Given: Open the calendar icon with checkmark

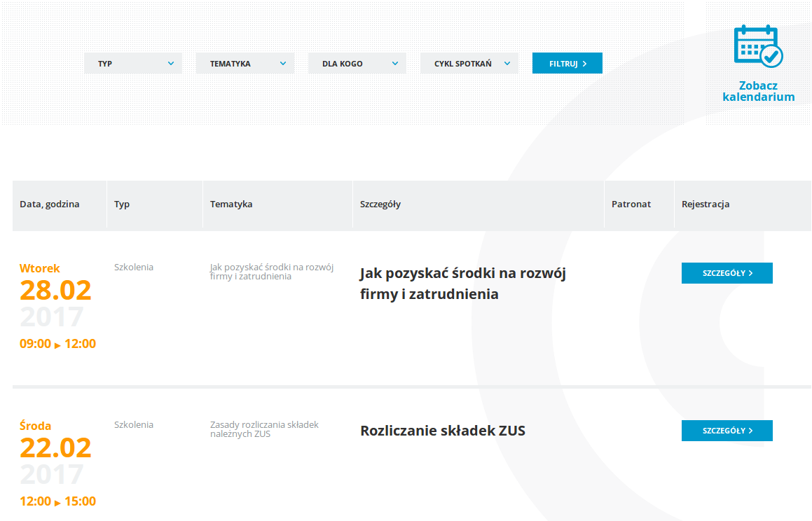Looking at the screenshot, I should click(758, 46).
